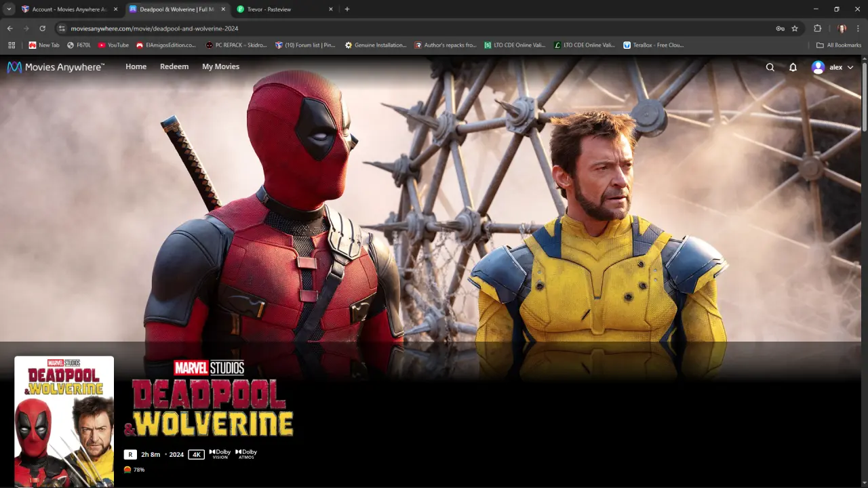
Task: Go to the Home navigation item
Action: (x=136, y=66)
